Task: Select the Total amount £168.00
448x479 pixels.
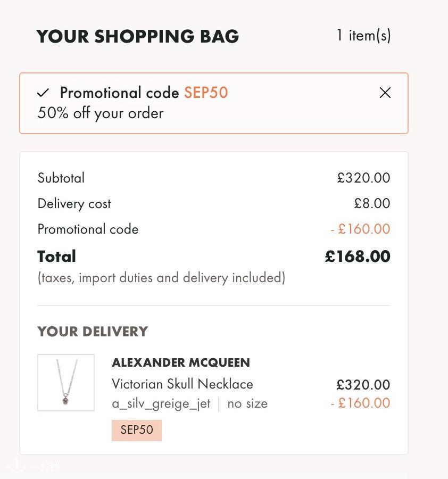Action: point(358,257)
